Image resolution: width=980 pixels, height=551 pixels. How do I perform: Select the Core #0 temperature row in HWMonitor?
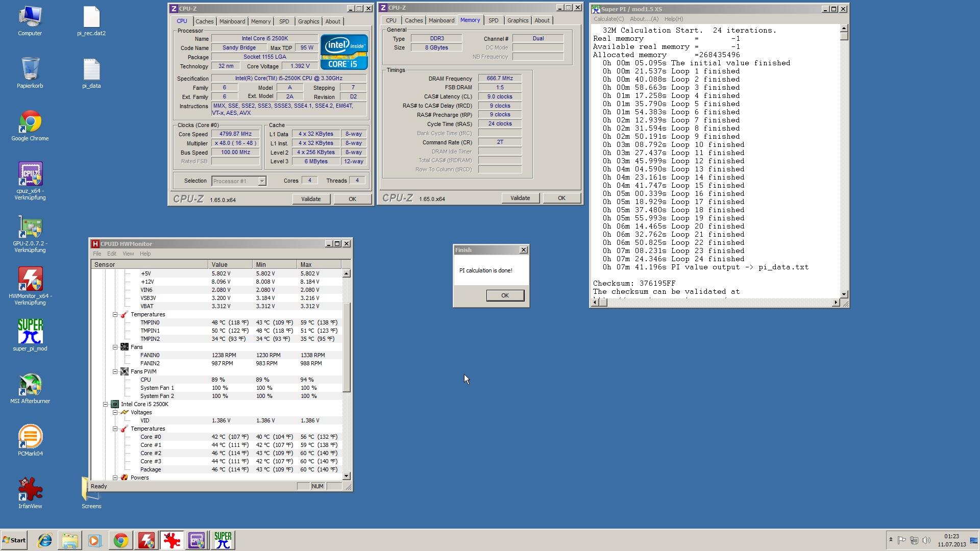[217, 437]
